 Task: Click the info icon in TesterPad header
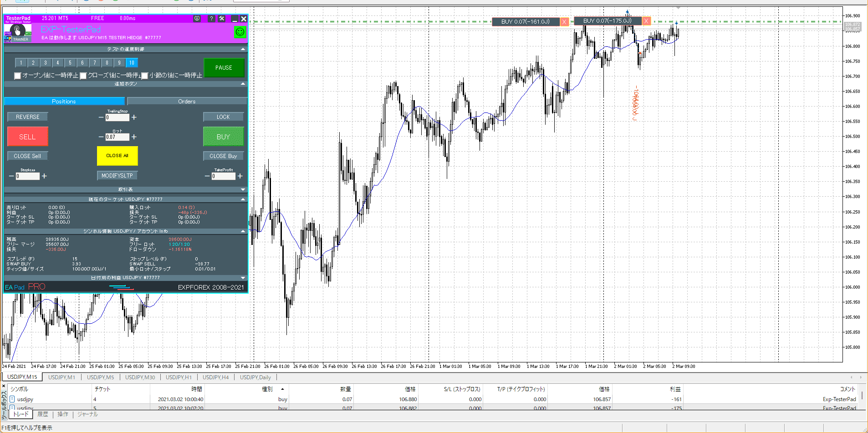pos(197,19)
